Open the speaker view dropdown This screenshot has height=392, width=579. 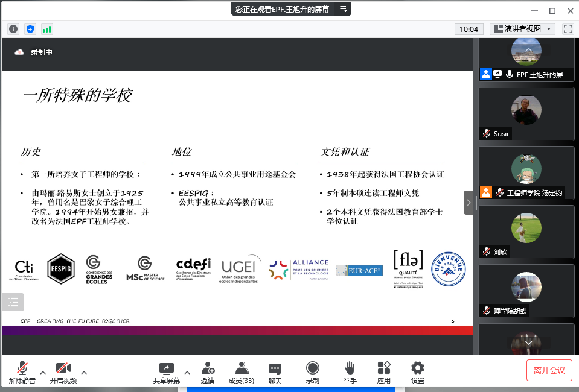(522, 29)
